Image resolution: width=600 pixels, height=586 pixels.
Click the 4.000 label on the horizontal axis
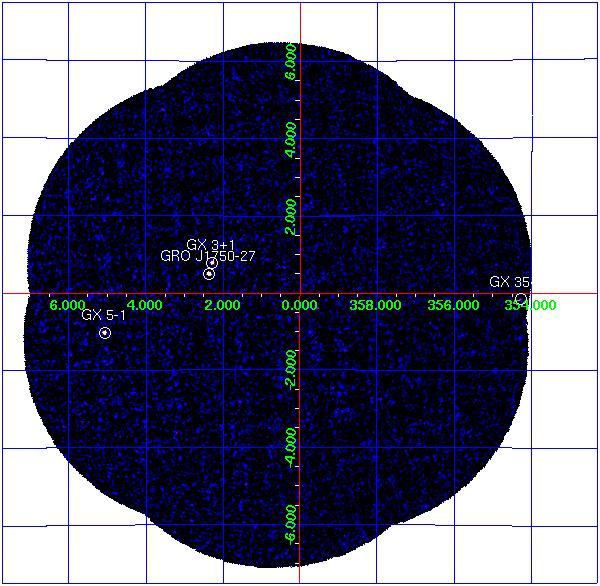tap(145, 305)
